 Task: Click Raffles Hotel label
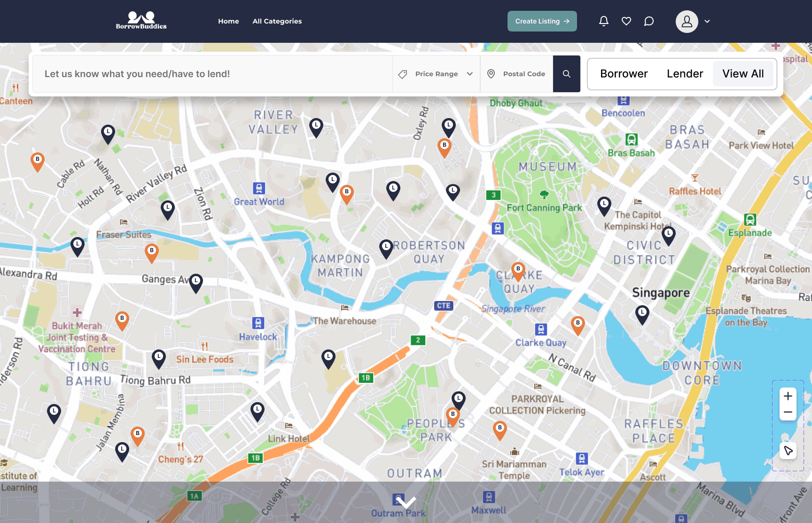click(x=695, y=191)
